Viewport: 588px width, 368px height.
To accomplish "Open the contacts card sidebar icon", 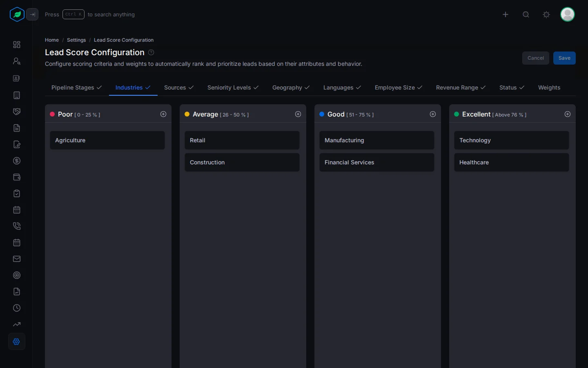I will pyautogui.click(x=17, y=78).
